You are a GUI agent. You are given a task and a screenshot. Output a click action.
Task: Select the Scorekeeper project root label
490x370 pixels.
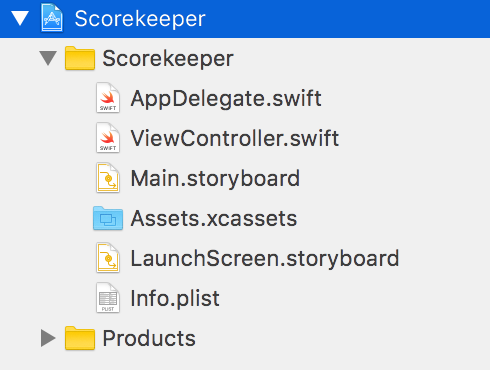pos(140,19)
